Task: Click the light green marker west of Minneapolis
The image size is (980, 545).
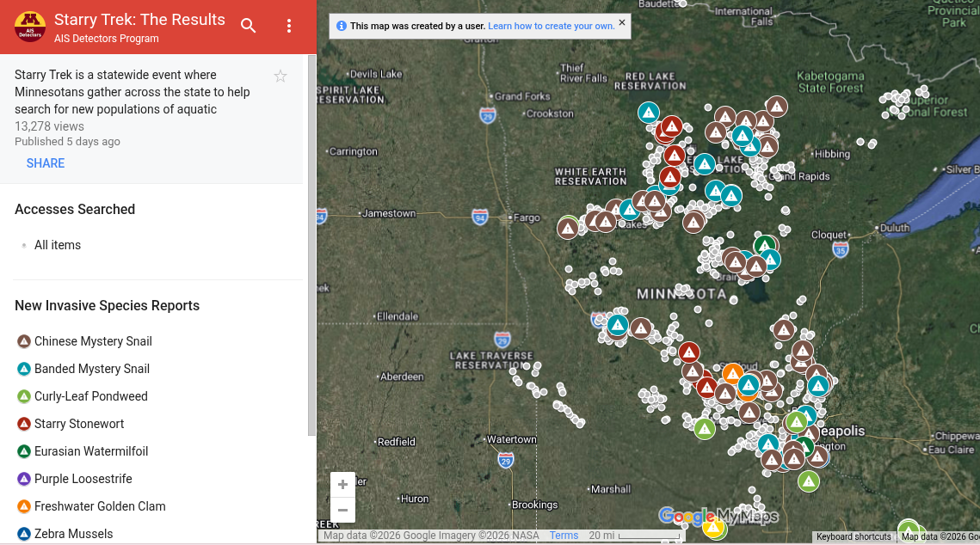Action: [705, 429]
